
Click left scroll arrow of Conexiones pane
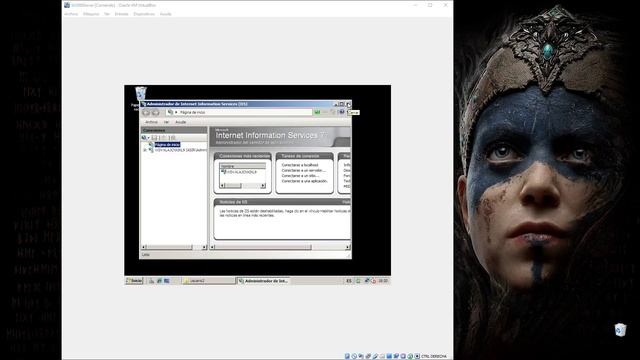point(144,247)
